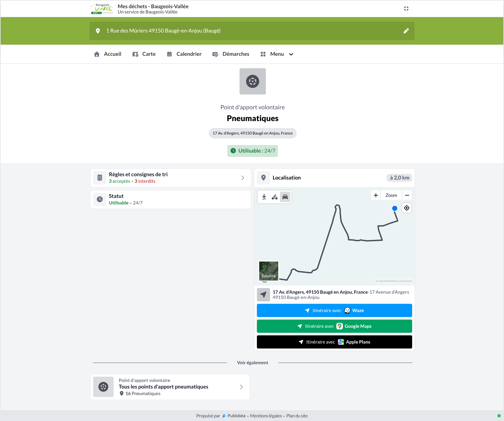Click the OpenStreetMap contributors link
The image size is (504, 421).
point(394,281)
